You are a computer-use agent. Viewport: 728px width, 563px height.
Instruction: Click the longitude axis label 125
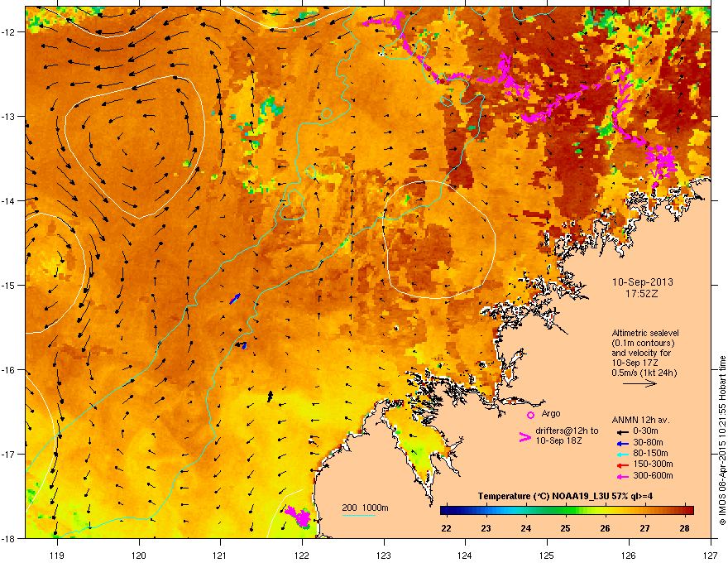click(547, 555)
